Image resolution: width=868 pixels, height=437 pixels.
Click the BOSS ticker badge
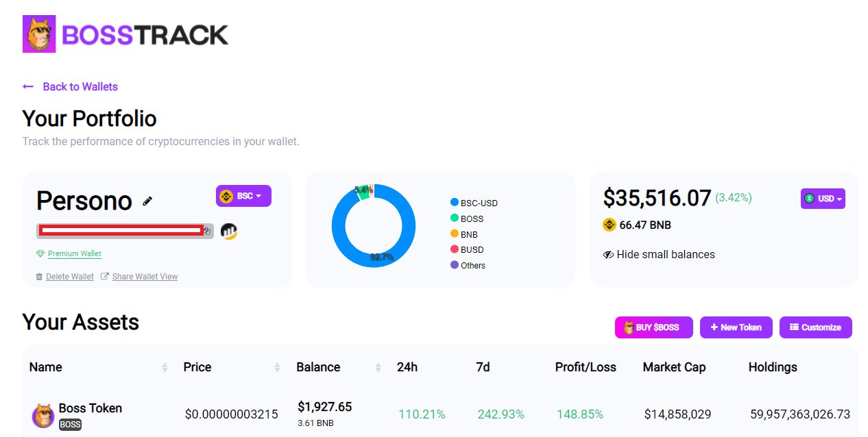point(70,425)
